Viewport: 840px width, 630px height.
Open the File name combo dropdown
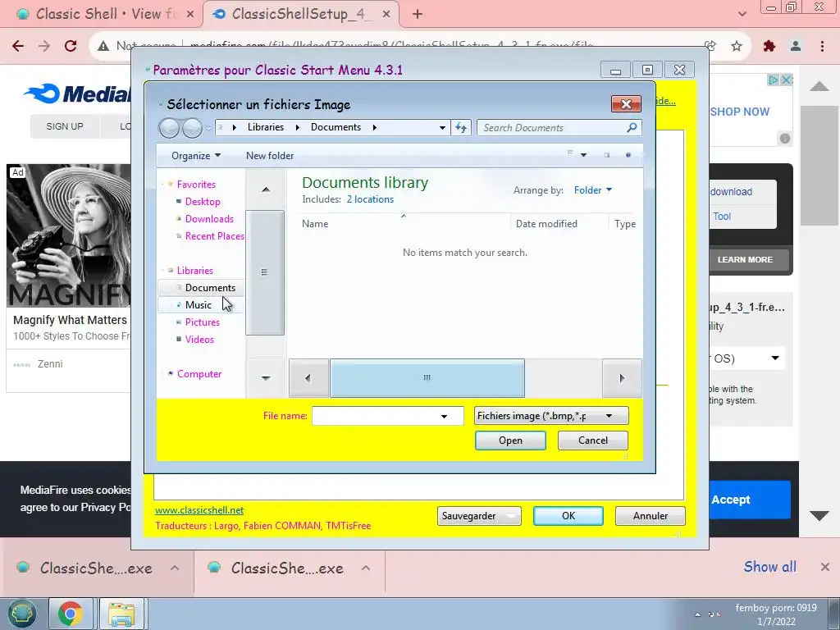point(444,416)
